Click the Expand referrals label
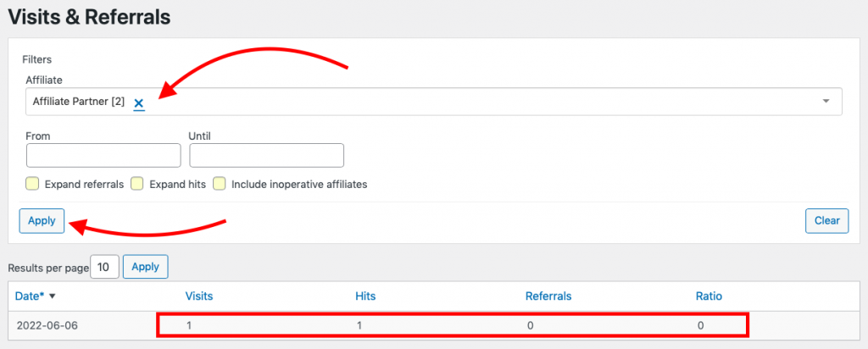Viewport: 868px width, 349px height. coord(84,184)
